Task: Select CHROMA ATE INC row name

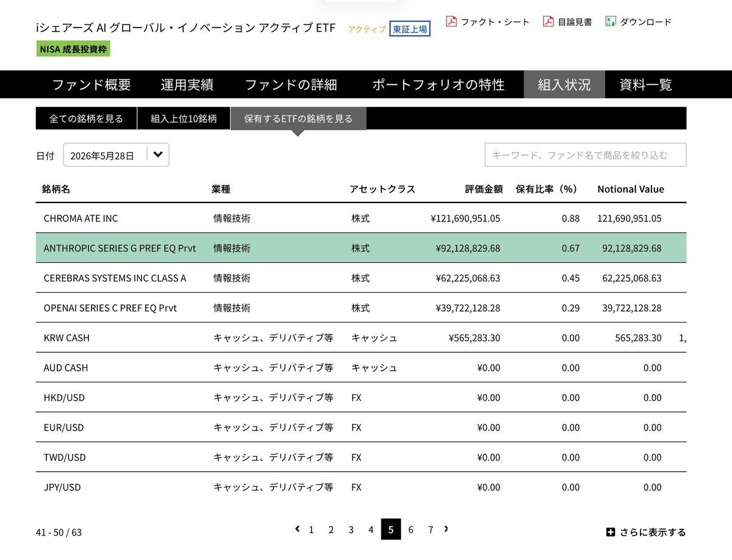Action: pyautogui.click(x=81, y=218)
